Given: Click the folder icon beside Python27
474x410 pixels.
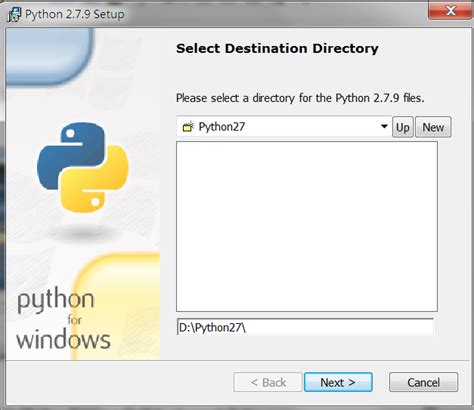Looking at the screenshot, I should click(188, 127).
